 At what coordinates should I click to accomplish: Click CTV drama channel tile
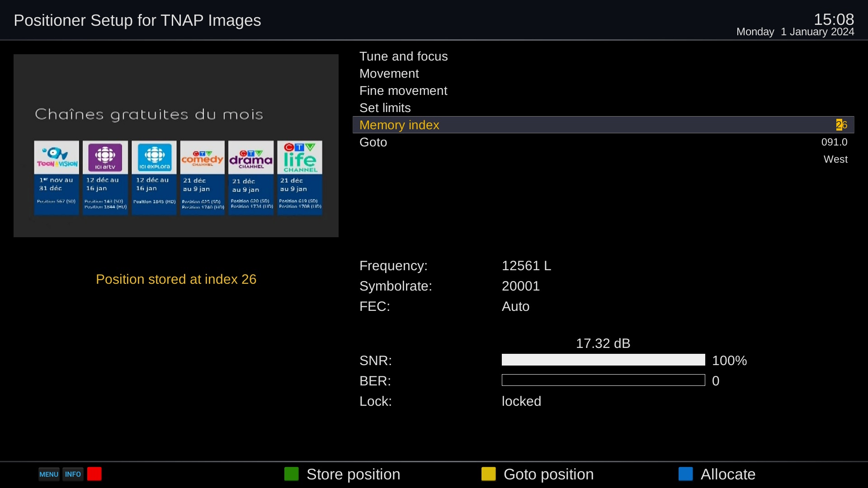coord(251,178)
